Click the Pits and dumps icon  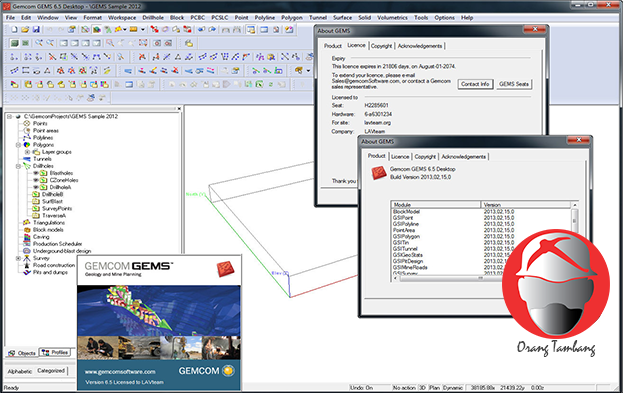[x=27, y=272]
